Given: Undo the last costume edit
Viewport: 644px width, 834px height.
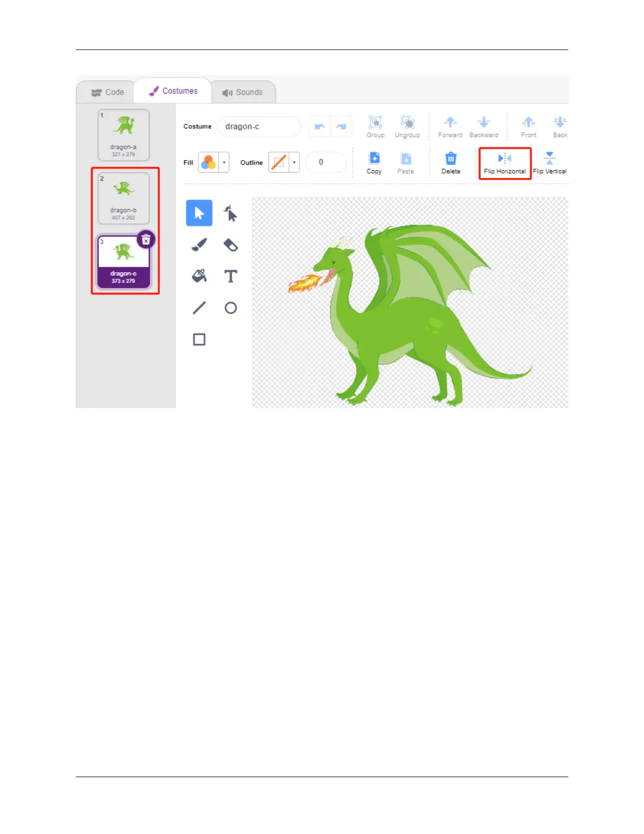Looking at the screenshot, I should (x=319, y=126).
